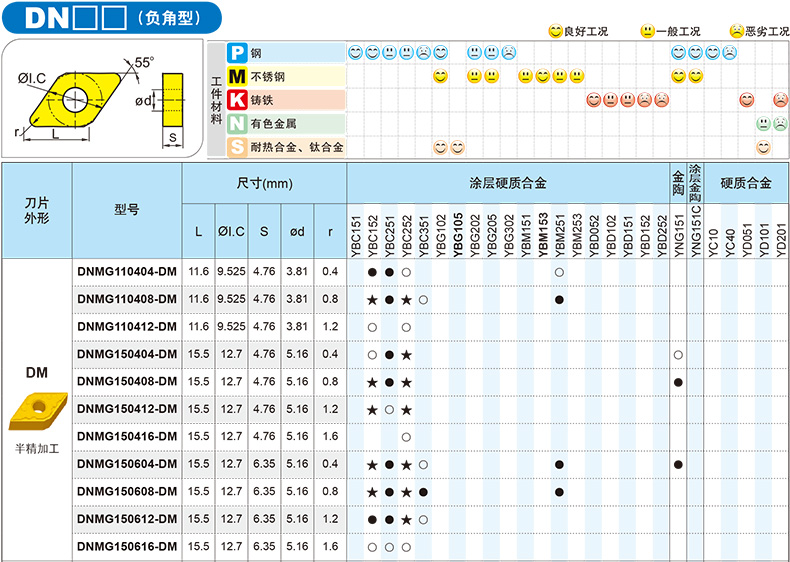Click the 尺寸(mm) header cell
Screen dimensions: 790x562
coord(264,183)
